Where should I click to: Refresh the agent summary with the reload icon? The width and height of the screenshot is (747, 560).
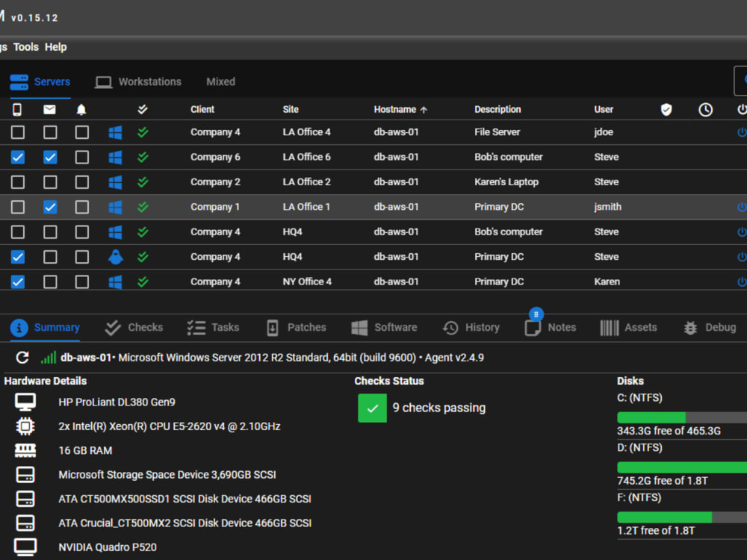click(22, 357)
